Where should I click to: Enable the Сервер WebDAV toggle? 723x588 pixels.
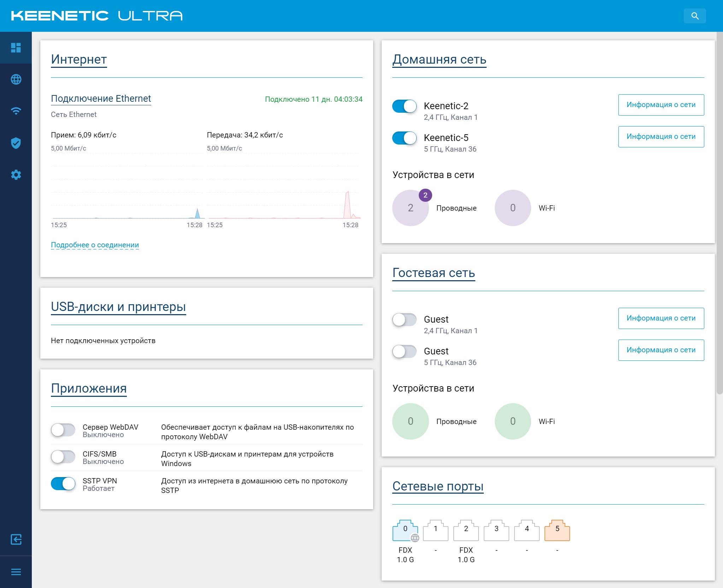click(63, 430)
